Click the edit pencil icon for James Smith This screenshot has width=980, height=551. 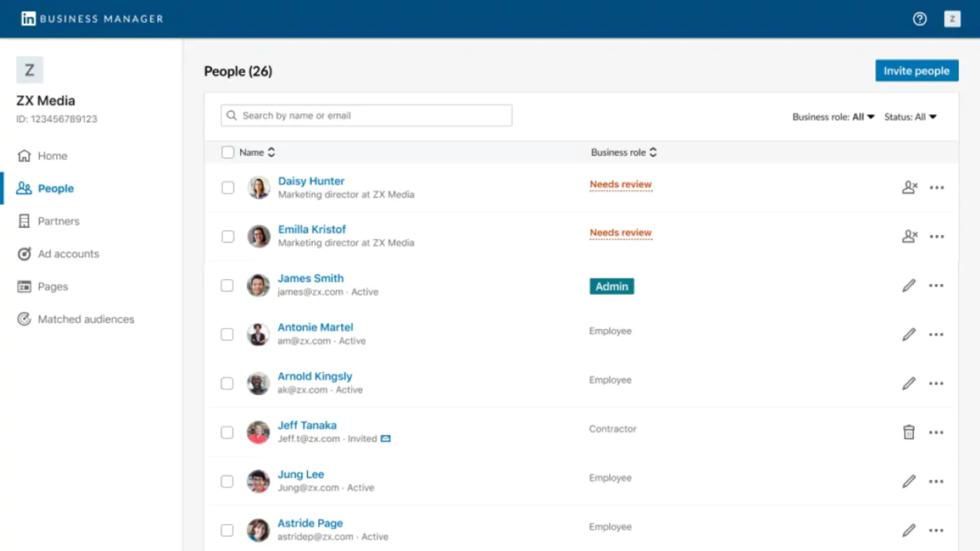pos(909,285)
